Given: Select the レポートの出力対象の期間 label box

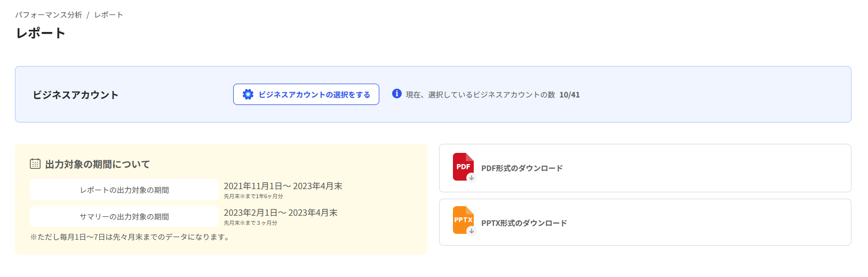Looking at the screenshot, I should point(124,190).
